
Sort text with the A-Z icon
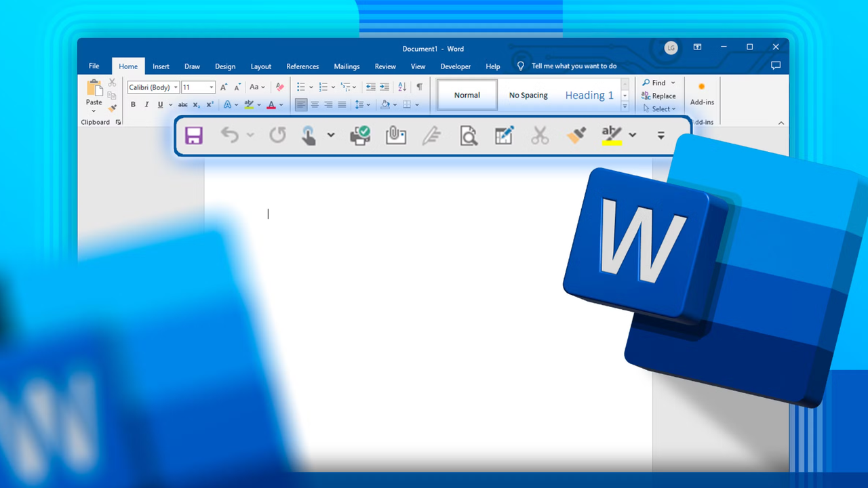(x=402, y=87)
